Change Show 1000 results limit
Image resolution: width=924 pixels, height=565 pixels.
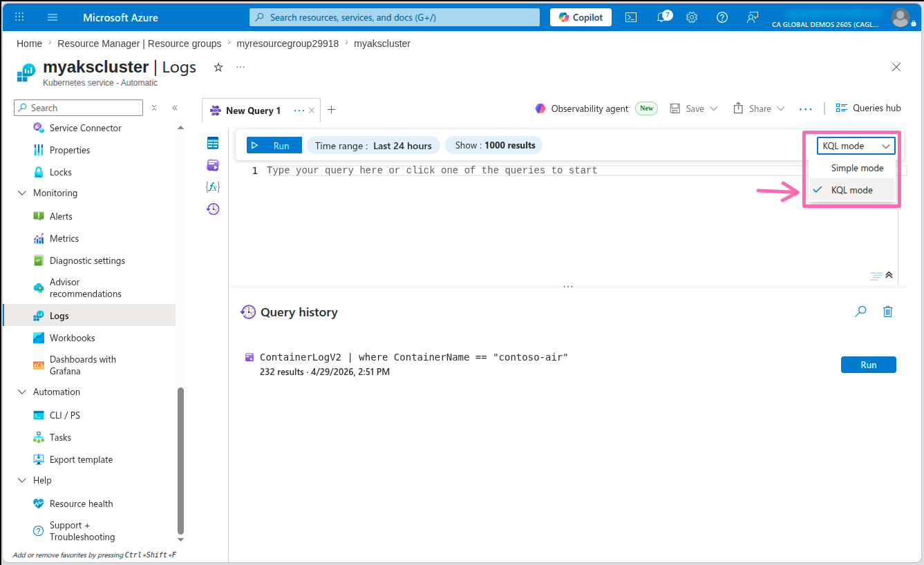pos(495,145)
